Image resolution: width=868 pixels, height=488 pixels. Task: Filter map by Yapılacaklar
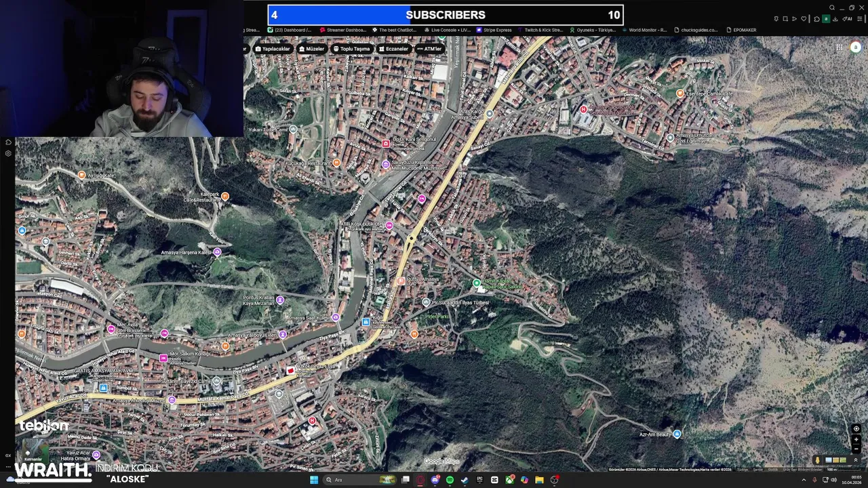click(273, 49)
